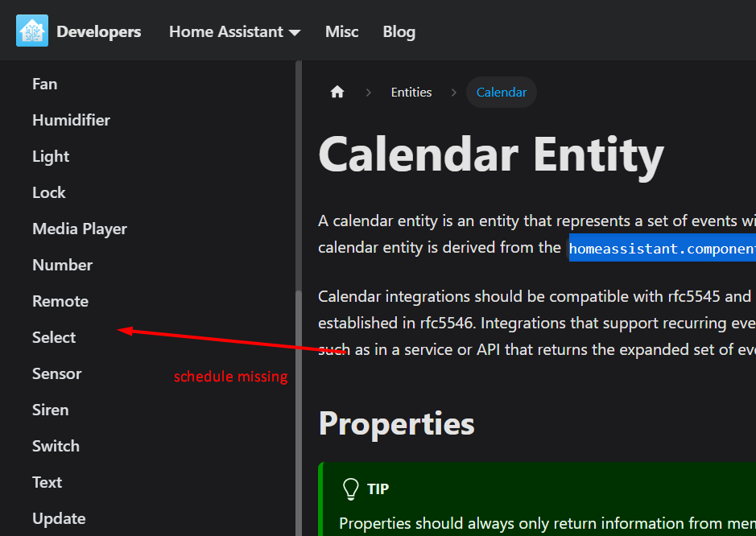756x536 pixels.
Task: Select the highlighted homeassistant.component code reference
Action: pyautogui.click(x=662, y=248)
